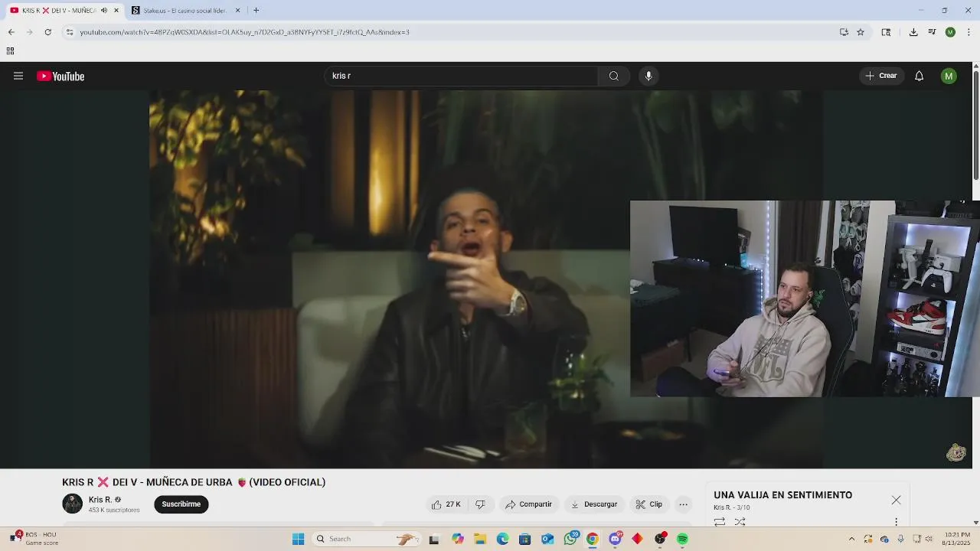Go back in browser history
The width and height of the screenshot is (980, 551).
point(11,32)
